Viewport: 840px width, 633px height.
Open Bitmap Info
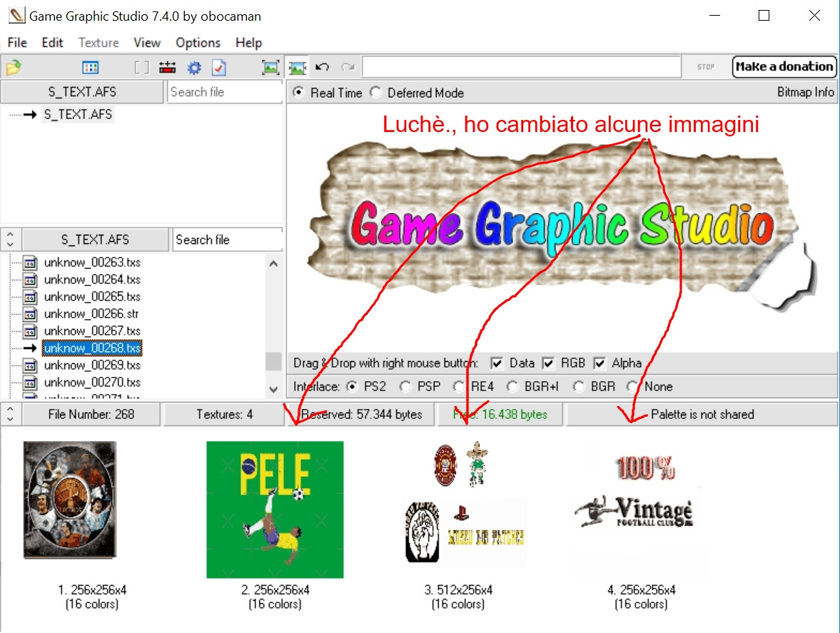pos(805,92)
